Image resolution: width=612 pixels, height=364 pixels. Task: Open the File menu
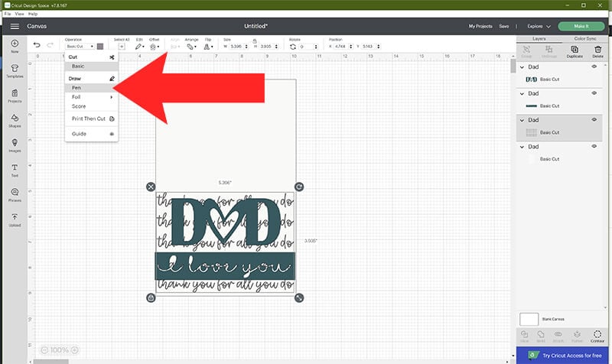click(x=8, y=14)
